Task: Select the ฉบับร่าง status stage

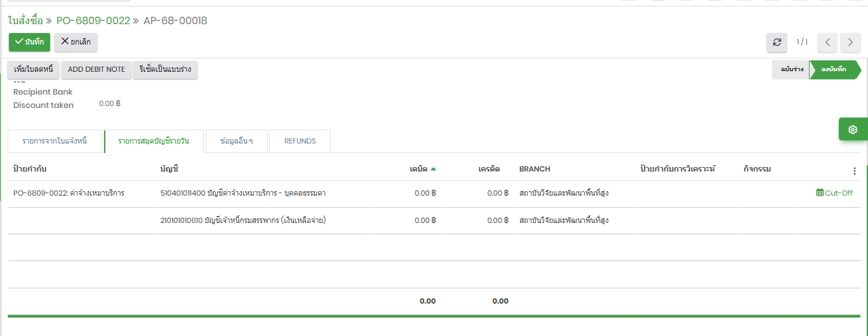Action: point(790,69)
